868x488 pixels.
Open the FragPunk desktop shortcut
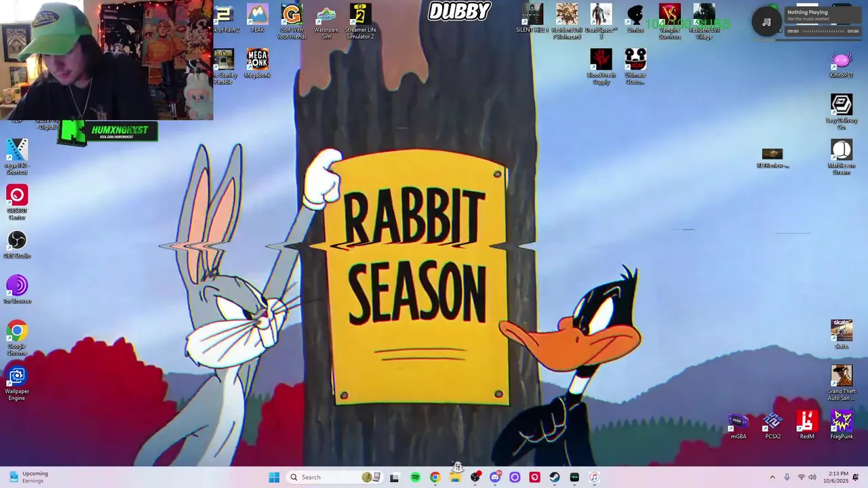click(x=842, y=426)
